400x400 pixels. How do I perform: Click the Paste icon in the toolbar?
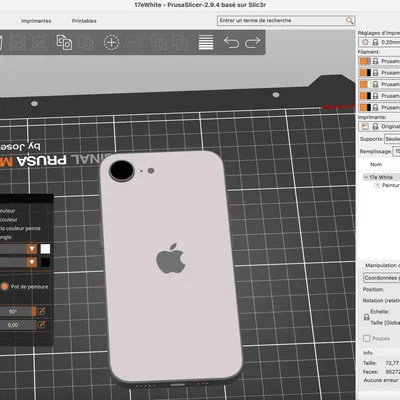85,42
